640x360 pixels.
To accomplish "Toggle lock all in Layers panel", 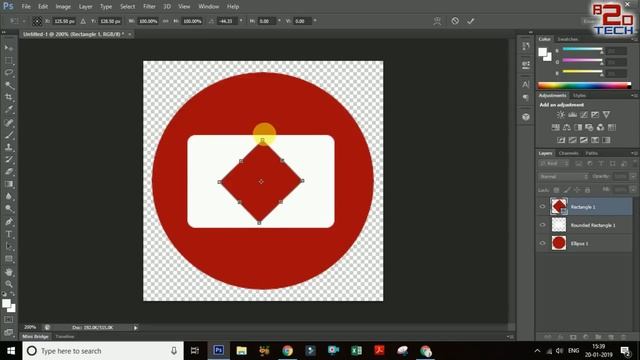I will click(587, 190).
